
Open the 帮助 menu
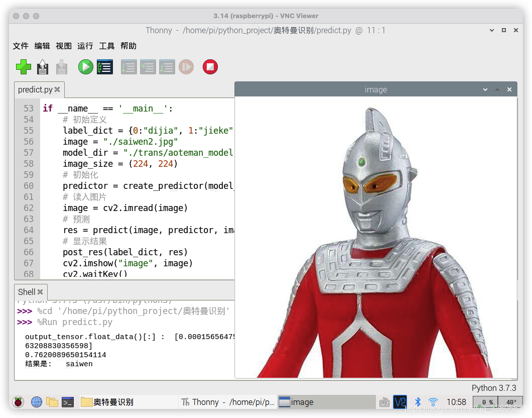click(x=128, y=46)
